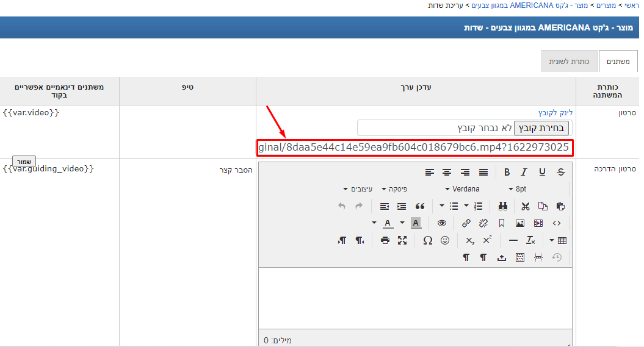
Task: Click inside the rich text editor body
Action: tap(415, 298)
